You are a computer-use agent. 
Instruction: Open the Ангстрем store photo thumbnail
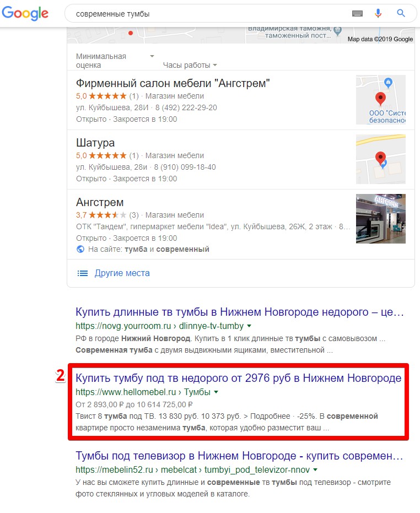coord(381,219)
